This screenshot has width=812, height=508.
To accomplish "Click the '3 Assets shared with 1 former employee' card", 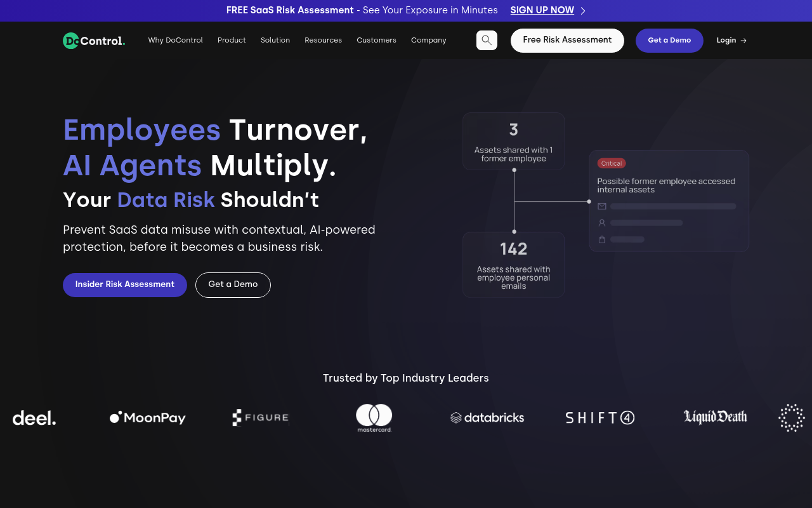I will click(514, 141).
